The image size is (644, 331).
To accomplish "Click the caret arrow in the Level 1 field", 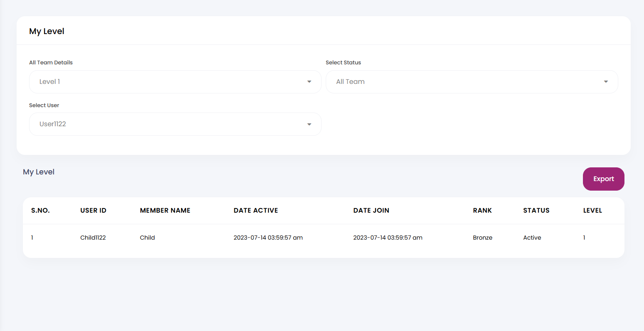I will 309,82.
